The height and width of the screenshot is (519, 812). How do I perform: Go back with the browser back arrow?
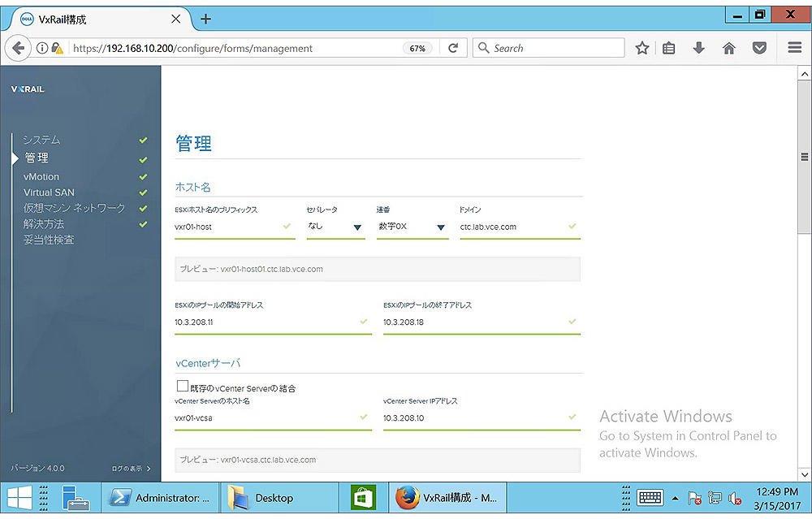point(18,48)
